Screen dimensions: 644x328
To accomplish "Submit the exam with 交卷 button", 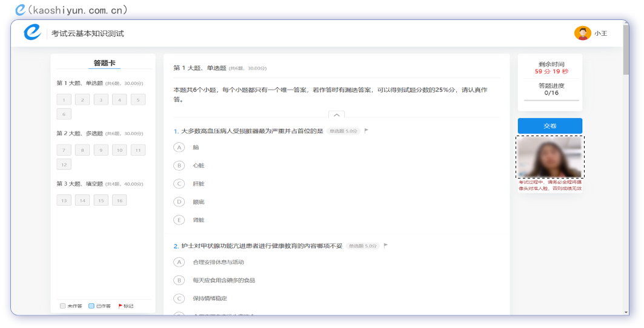I will 549,126.
